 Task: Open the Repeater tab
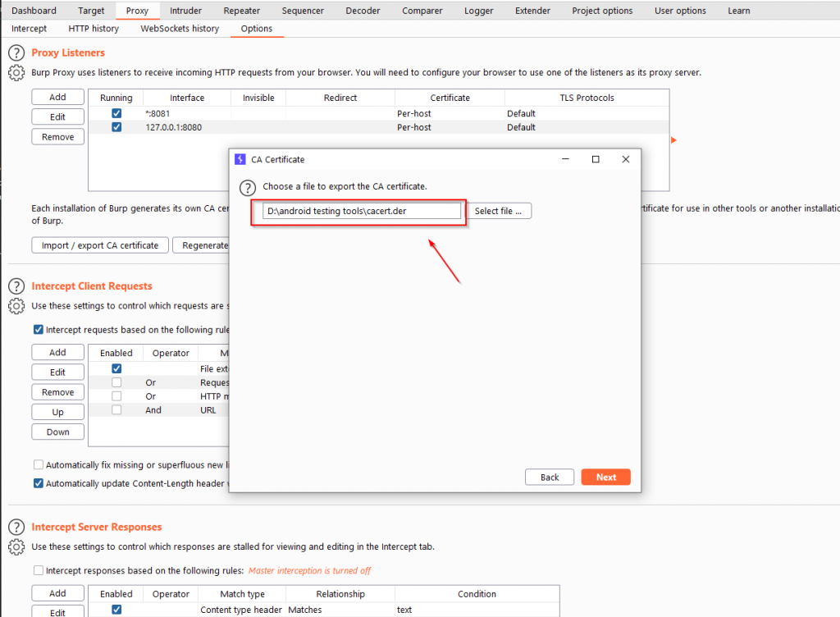point(242,11)
